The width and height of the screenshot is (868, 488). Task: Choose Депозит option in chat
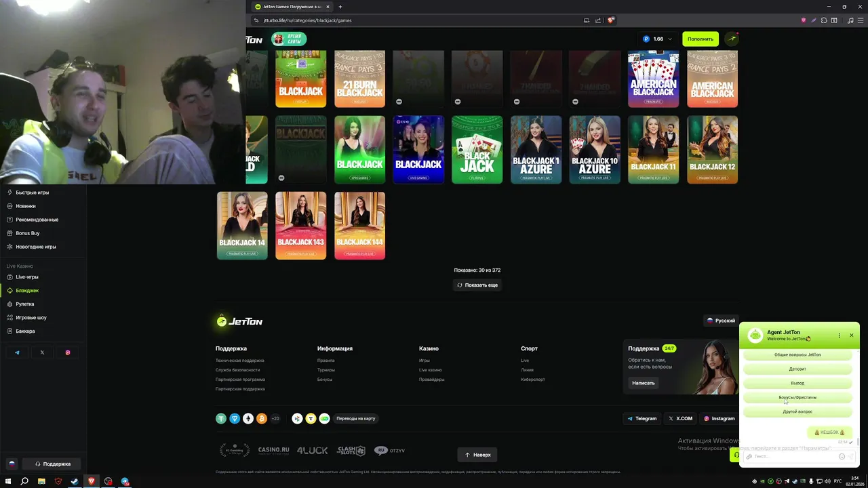point(797,369)
